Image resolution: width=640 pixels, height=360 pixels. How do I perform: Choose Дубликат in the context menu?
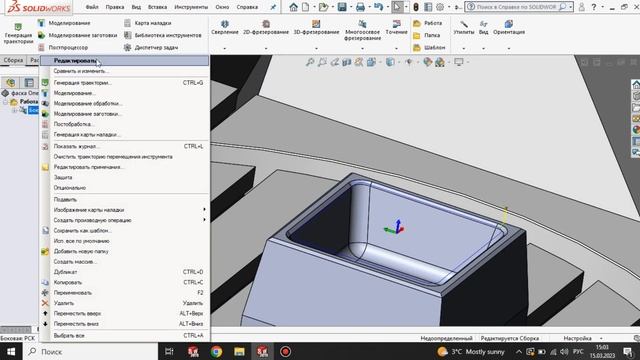[x=124, y=272]
